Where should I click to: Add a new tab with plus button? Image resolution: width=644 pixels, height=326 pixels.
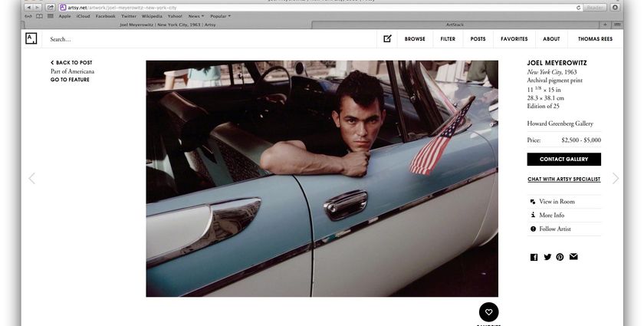tap(605, 25)
